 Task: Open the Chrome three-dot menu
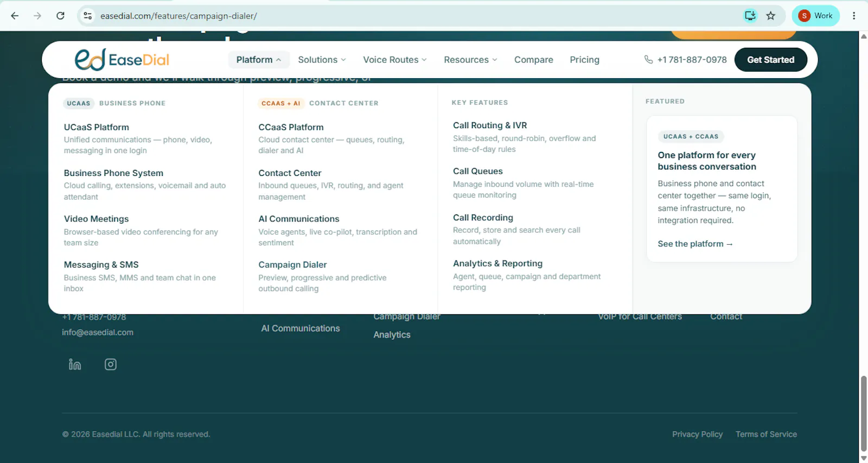(854, 16)
